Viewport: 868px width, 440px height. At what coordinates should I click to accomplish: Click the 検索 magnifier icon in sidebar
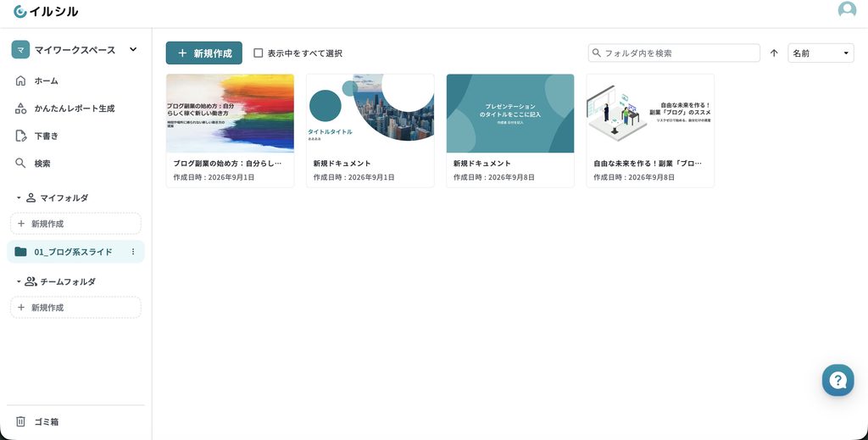[20, 164]
